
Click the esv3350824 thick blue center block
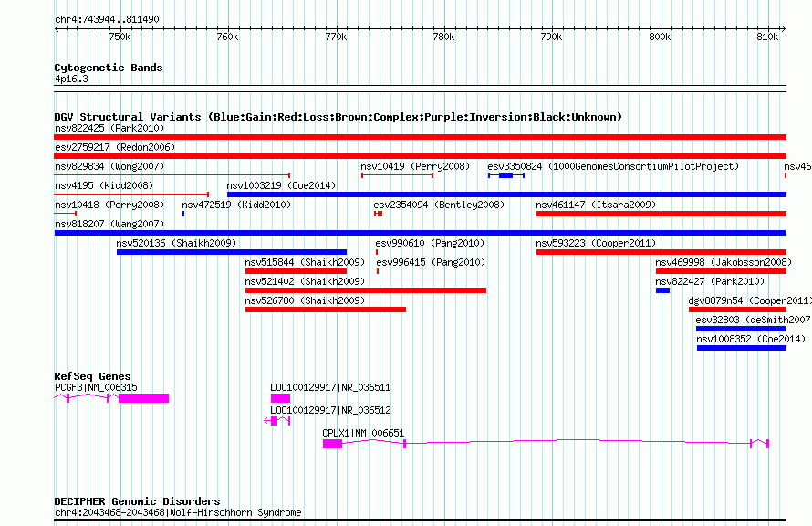coord(506,175)
